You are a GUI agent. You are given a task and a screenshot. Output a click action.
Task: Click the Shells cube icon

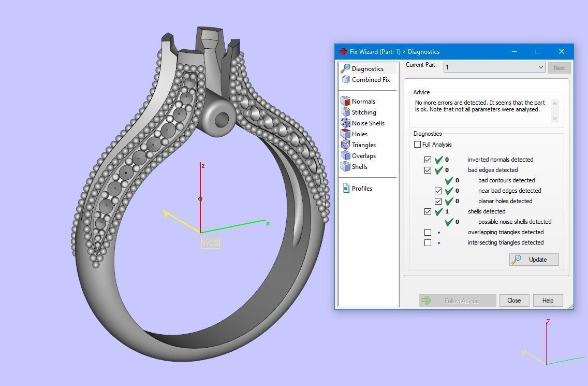click(x=345, y=166)
